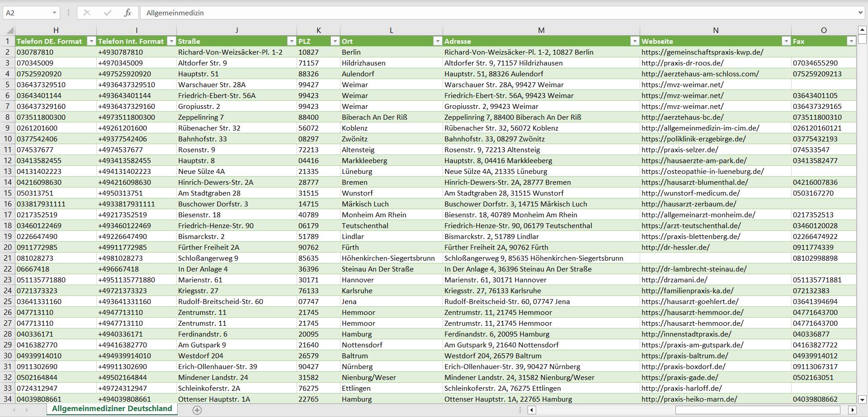This screenshot has height=417, width=868.
Task: Click the horizontal scrollbar thumb
Action: [758, 410]
